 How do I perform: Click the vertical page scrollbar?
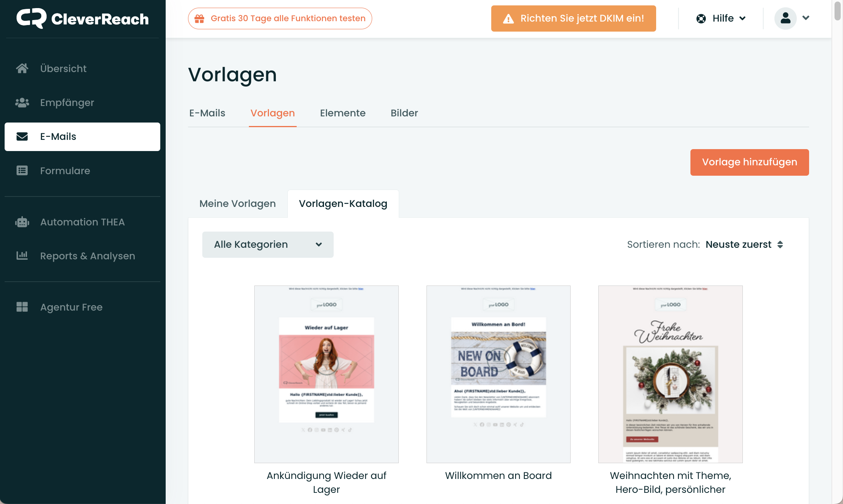click(x=837, y=252)
